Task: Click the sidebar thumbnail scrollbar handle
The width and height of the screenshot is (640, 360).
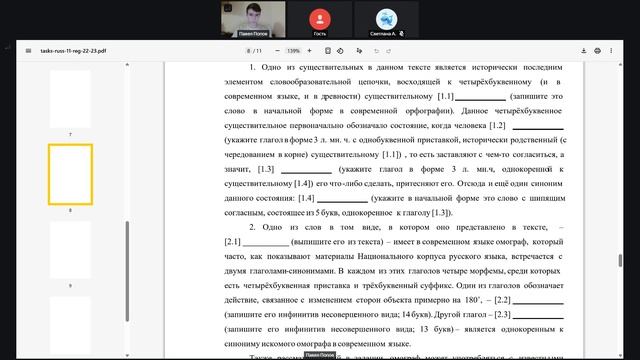Action: [x=127, y=271]
